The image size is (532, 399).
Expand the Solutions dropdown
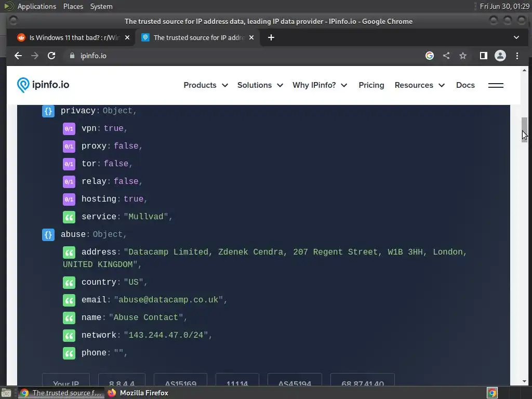coord(260,85)
